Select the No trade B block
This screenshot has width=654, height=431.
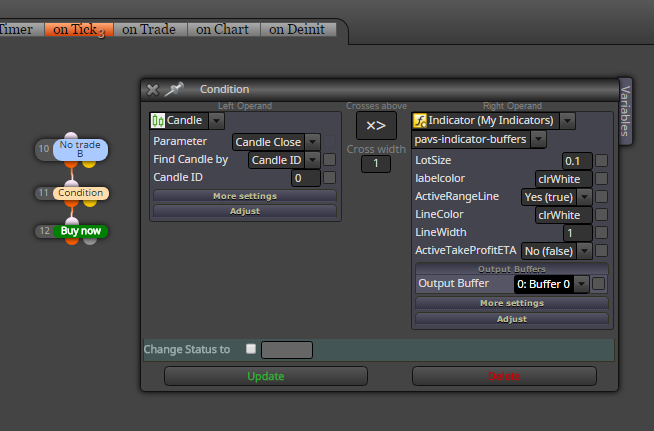pos(80,149)
